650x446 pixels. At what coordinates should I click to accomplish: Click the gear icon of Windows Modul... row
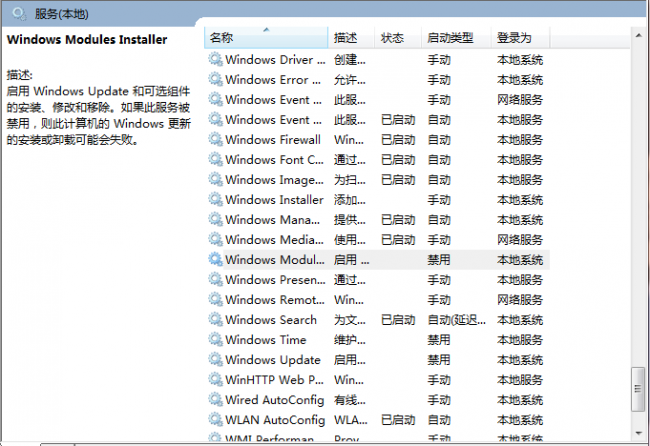click(215, 259)
